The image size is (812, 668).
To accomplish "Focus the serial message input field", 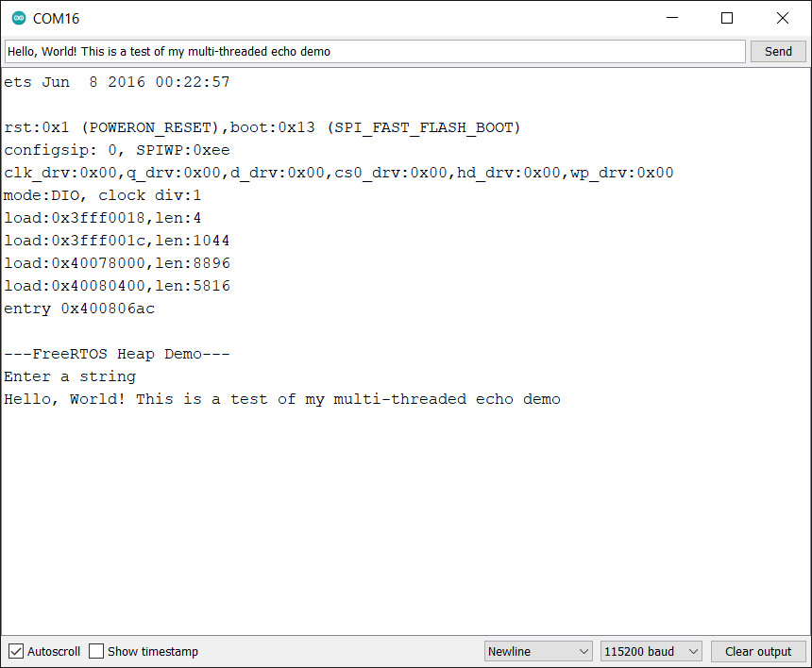I will pos(375,52).
